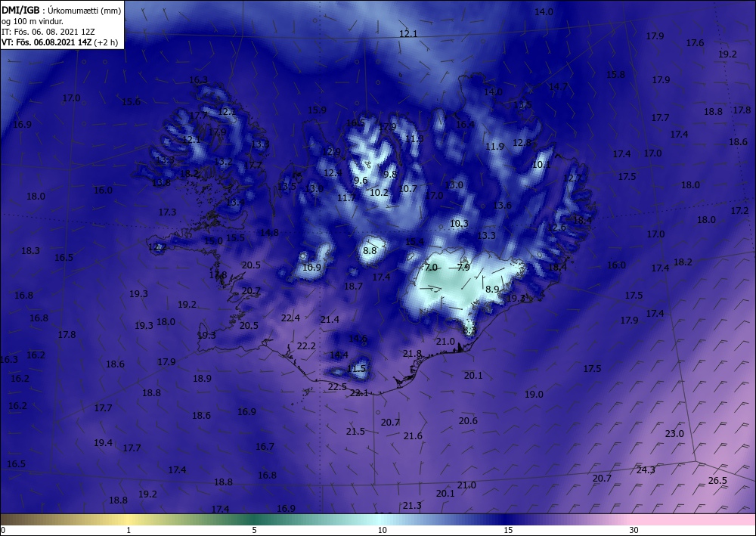The width and height of the screenshot is (756, 536).
Task: Pick the 10.7 value on the map
Action: (408, 189)
